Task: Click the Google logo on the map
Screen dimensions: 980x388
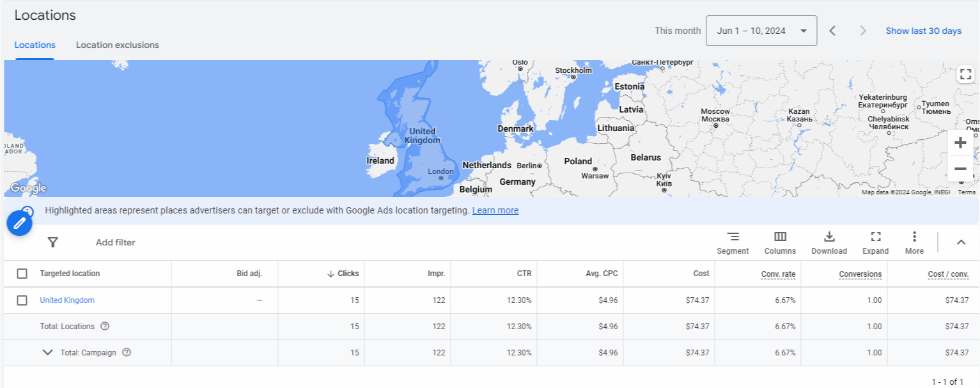Action: (x=28, y=188)
